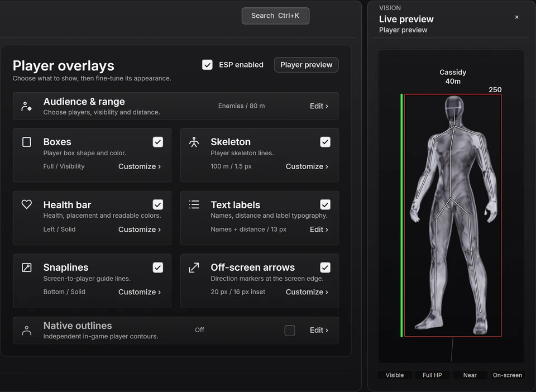Open Edit for Native outlines
Screen dimensions: 536x392
(319, 330)
